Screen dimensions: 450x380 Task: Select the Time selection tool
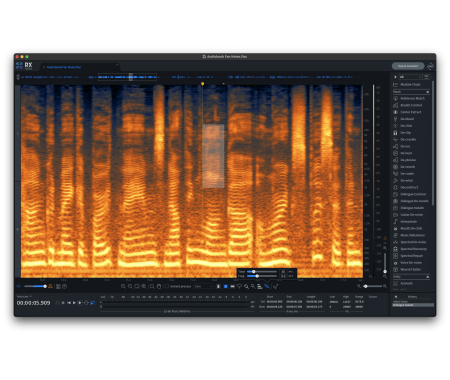[218, 286]
